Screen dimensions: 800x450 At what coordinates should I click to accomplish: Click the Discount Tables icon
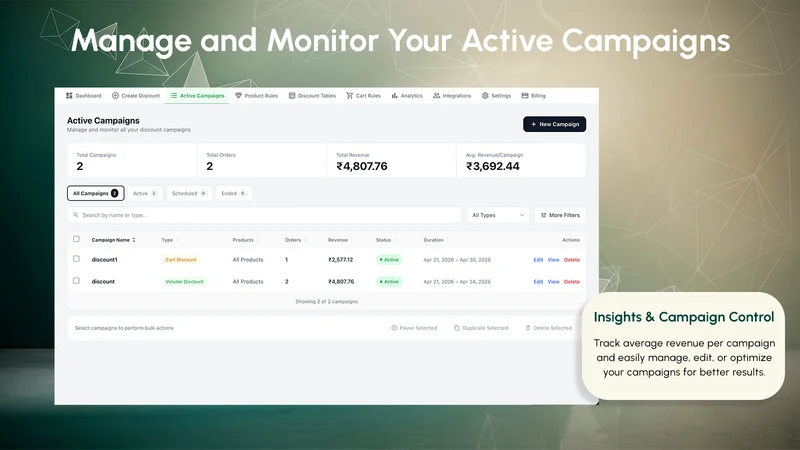click(x=292, y=95)
